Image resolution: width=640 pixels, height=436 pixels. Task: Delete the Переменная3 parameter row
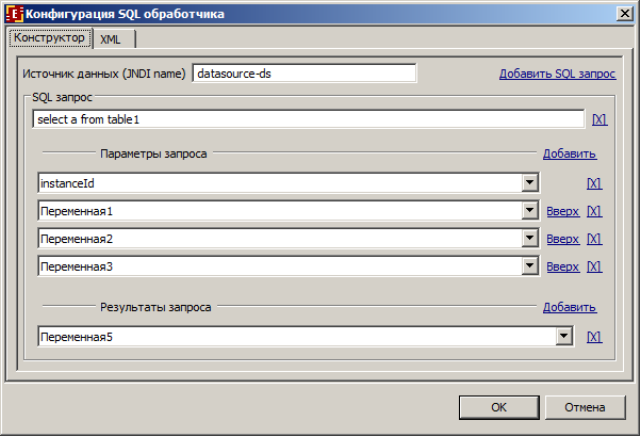(x=594, y=267)
